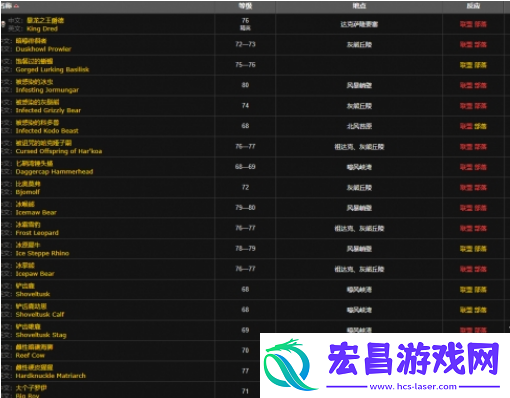Image resolution: width=510 pixels, height=398 pixels.
Task: Click yellow reaction text in Ice Steppe Rhino row
Action: click(473, 249)
